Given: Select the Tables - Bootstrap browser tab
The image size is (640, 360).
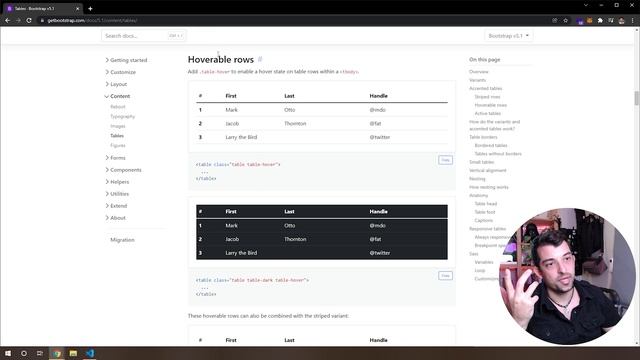Looking at the screenshot, I should pos(42,9).
